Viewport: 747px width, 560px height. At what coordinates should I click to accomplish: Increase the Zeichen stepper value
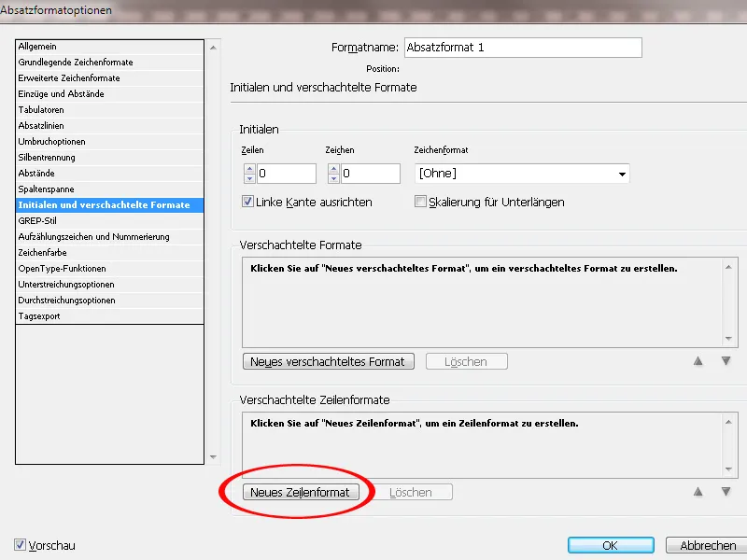[333, 169]
